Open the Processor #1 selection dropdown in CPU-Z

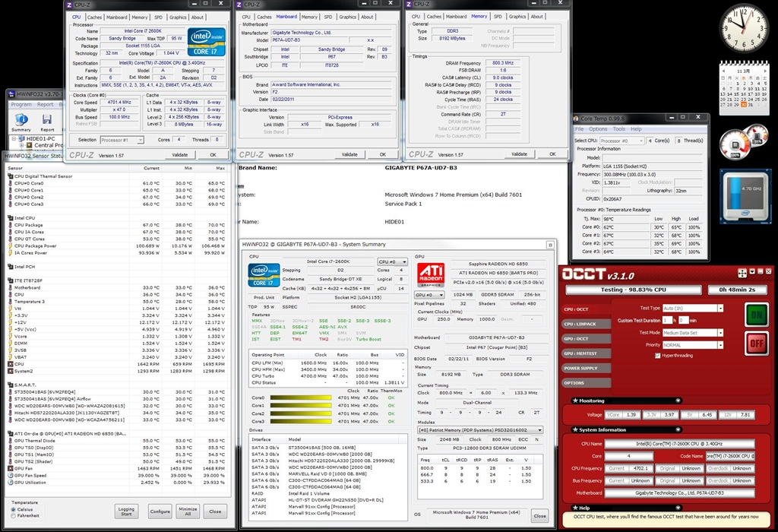pos(122,140)
